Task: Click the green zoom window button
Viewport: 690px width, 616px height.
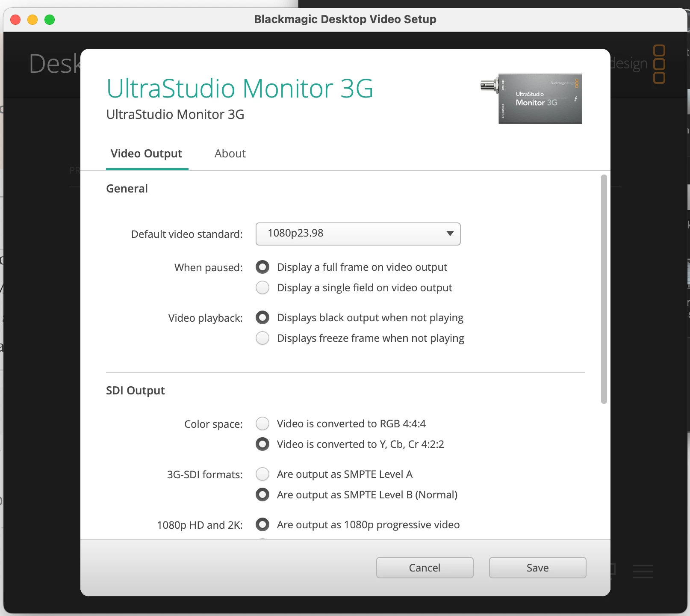Action: tap(50, 20)
